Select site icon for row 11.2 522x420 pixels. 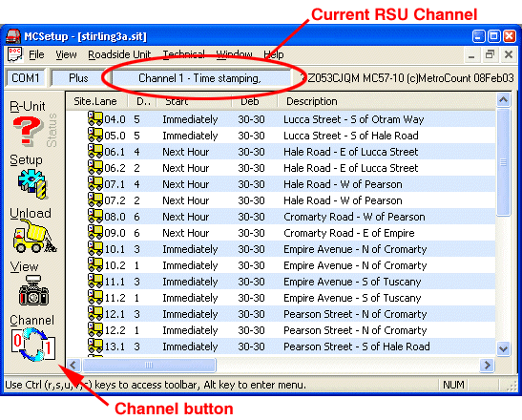click(95, 297)
